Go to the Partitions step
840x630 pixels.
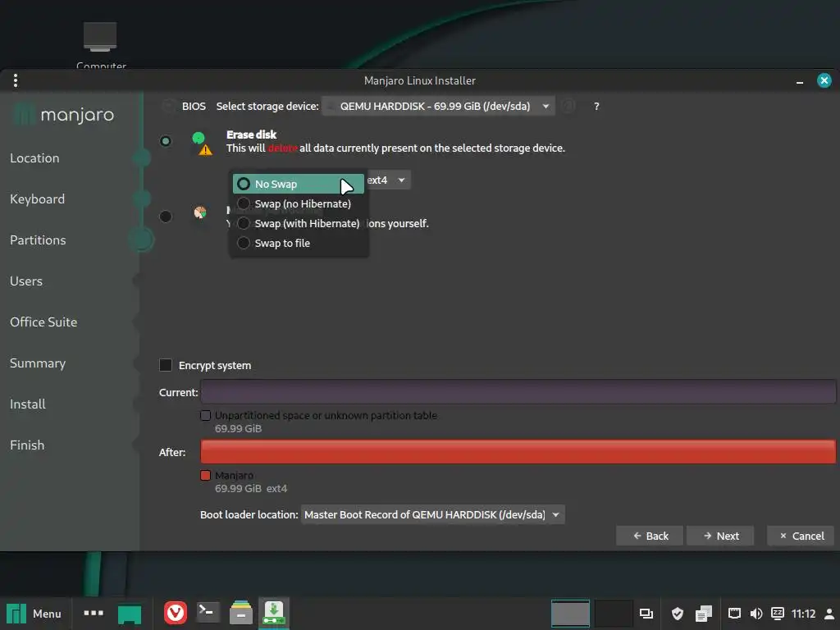pyautogui.click(x=38, y=240)
